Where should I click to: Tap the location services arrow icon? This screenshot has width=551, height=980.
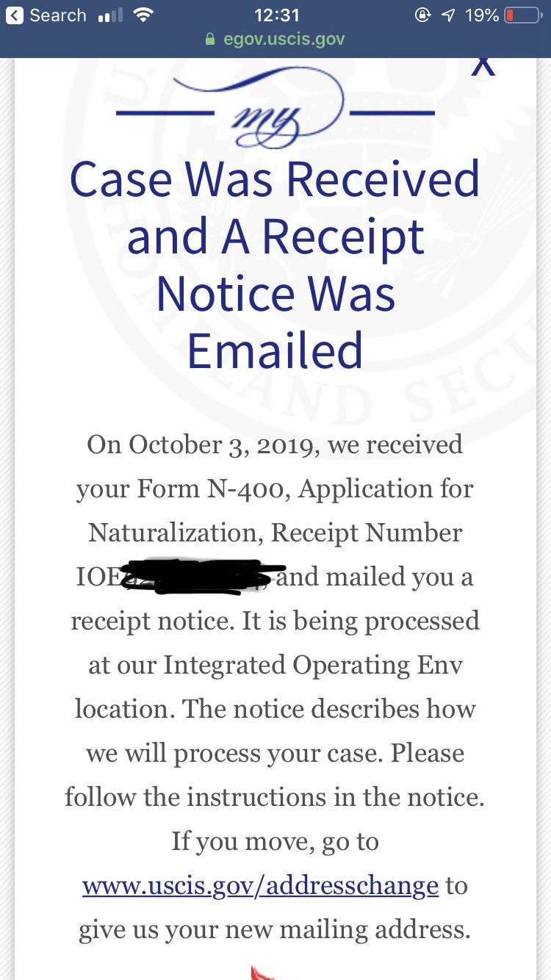click(447, 15)
